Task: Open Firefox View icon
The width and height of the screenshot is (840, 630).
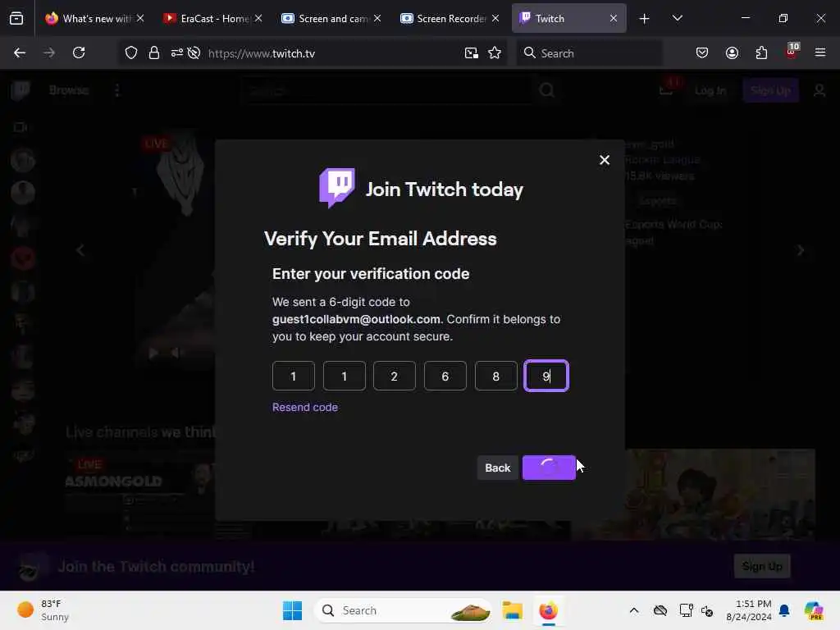Action: pos(16,19)
